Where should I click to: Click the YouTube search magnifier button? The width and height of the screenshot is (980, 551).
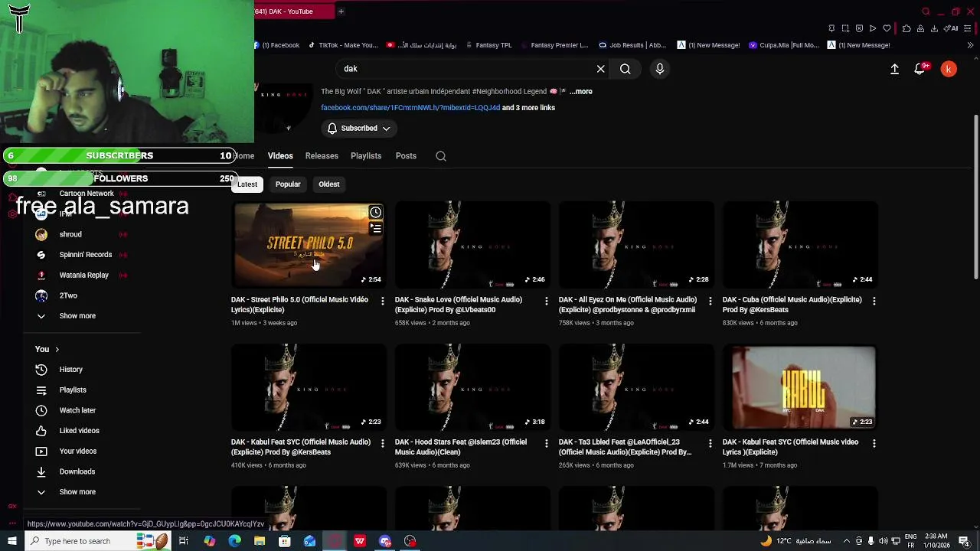(x=626, y=69)
